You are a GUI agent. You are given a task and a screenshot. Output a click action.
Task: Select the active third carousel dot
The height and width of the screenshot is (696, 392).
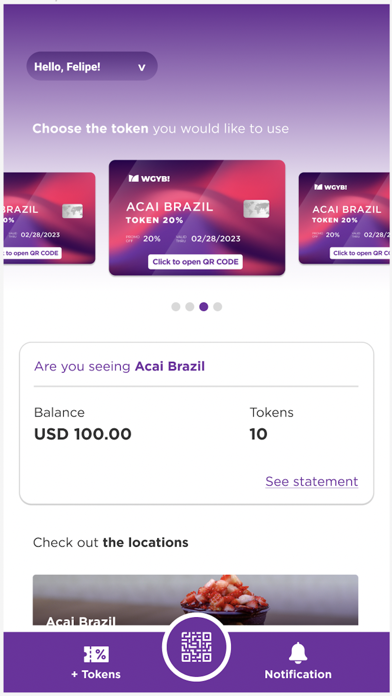pyautogui.click(x=204, y=307)
